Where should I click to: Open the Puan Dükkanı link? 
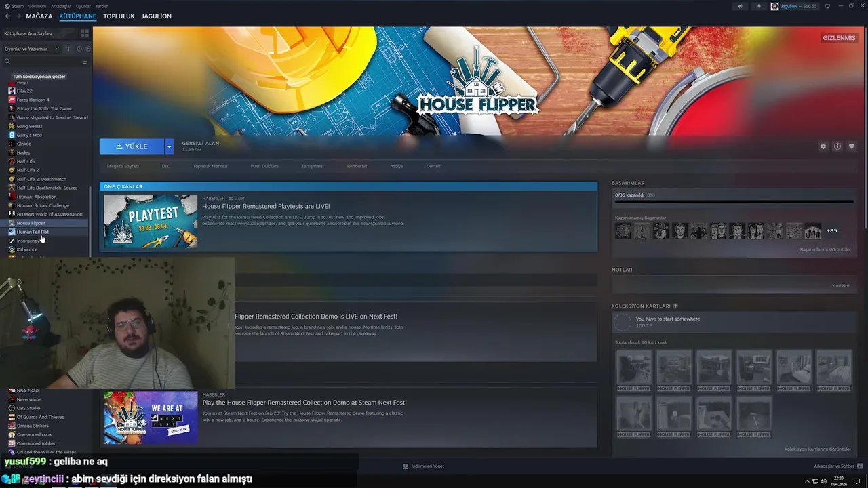(x=264, y=166)
